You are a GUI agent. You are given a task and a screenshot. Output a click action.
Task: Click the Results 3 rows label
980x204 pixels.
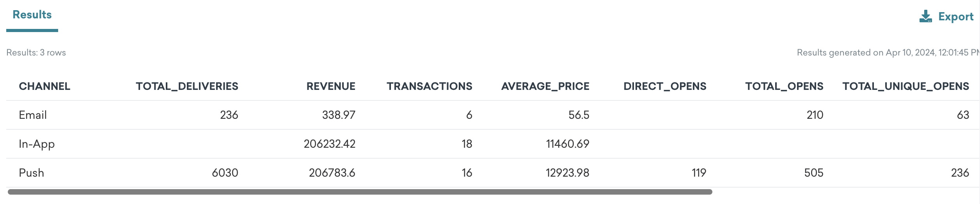click(x=36, y=53)
